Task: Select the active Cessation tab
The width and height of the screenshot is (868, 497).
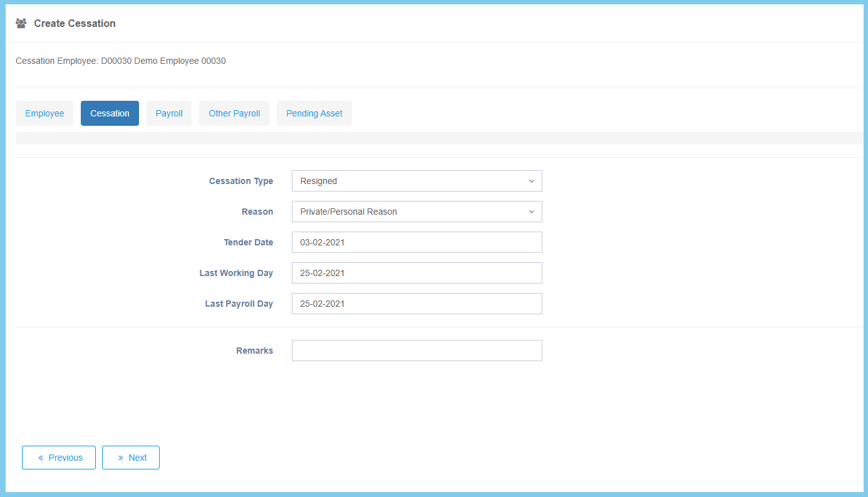Action: 110,113
